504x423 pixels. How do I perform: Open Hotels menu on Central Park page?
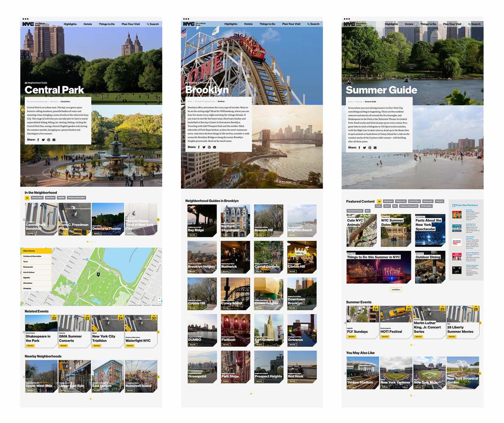pyautogui.click(x=88, y=24)
